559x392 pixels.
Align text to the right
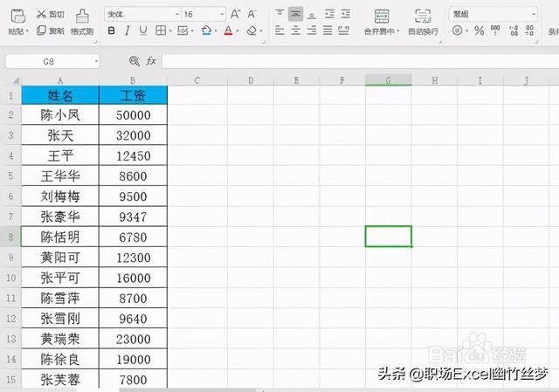(312, 31)
